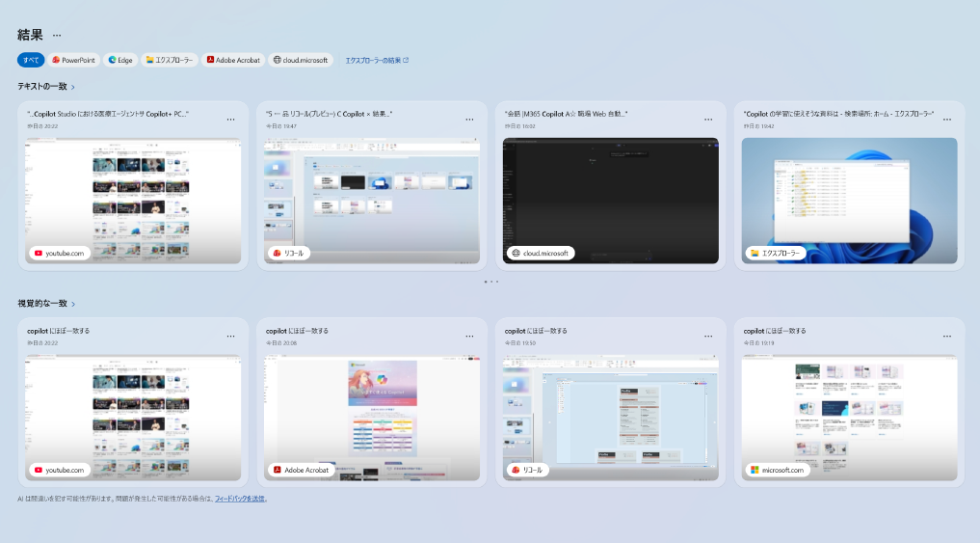Expand the 視覚的な一致 section chevron
Image resolution: width=980 pixels, height=543 pixels.
(73, 304)
